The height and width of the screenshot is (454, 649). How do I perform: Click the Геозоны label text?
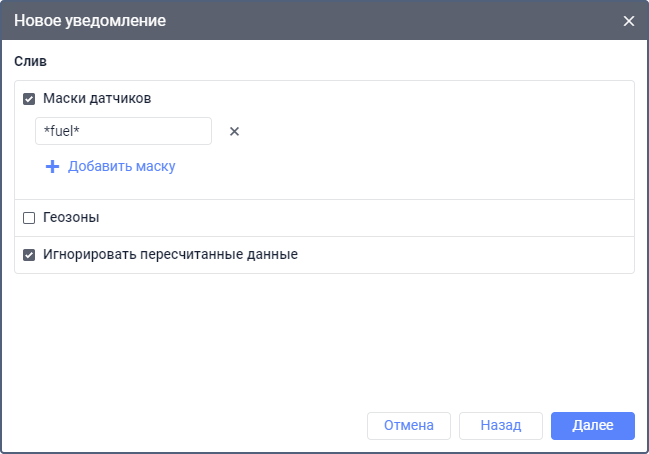tap(71, 218)
